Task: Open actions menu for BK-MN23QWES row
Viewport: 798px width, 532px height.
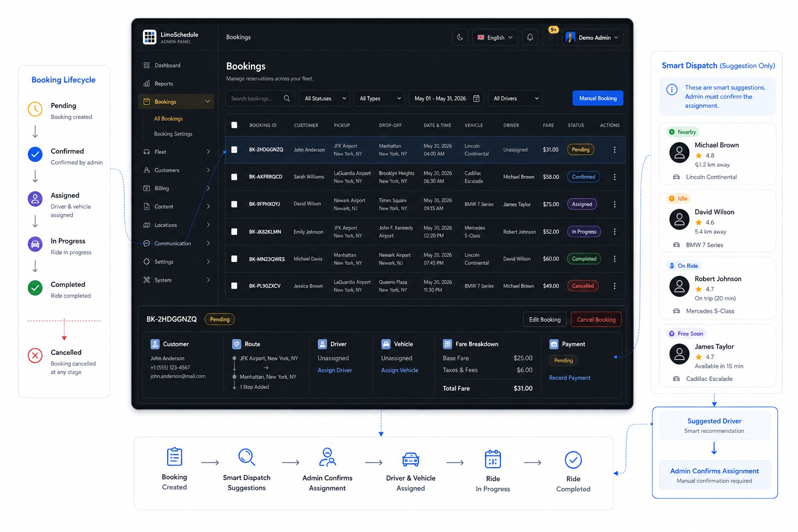Action: pos(615,259)
